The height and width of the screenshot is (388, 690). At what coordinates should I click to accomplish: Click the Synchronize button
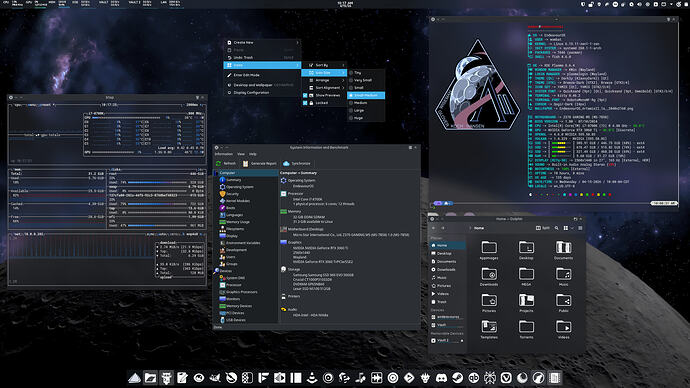pos(297,163)
